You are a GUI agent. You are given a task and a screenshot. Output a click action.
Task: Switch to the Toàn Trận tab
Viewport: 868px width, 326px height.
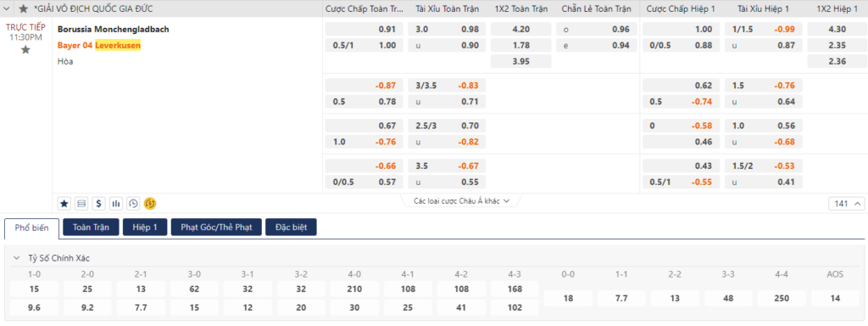91,228
